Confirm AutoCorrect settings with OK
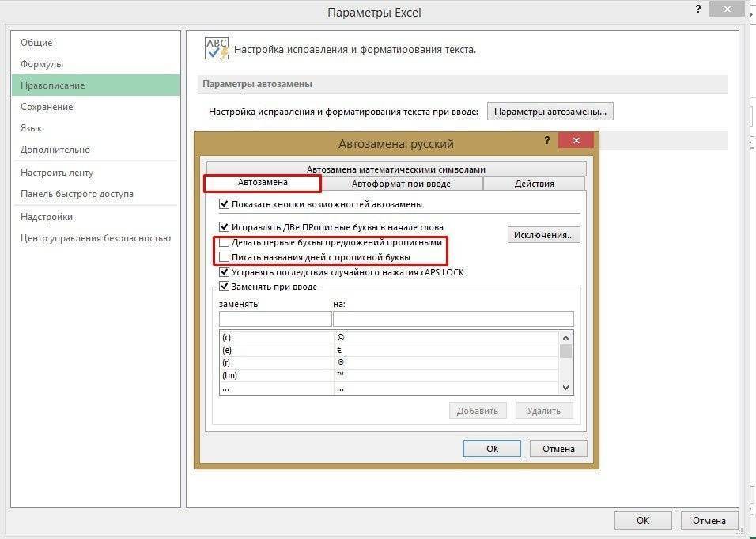756x539 pixels. click(x=492, y=448)
